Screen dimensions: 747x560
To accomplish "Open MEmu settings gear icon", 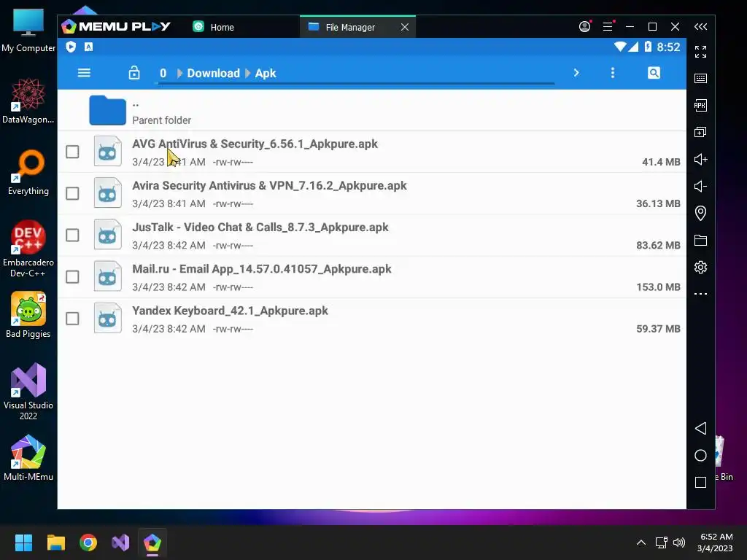I will coord(700,267).
